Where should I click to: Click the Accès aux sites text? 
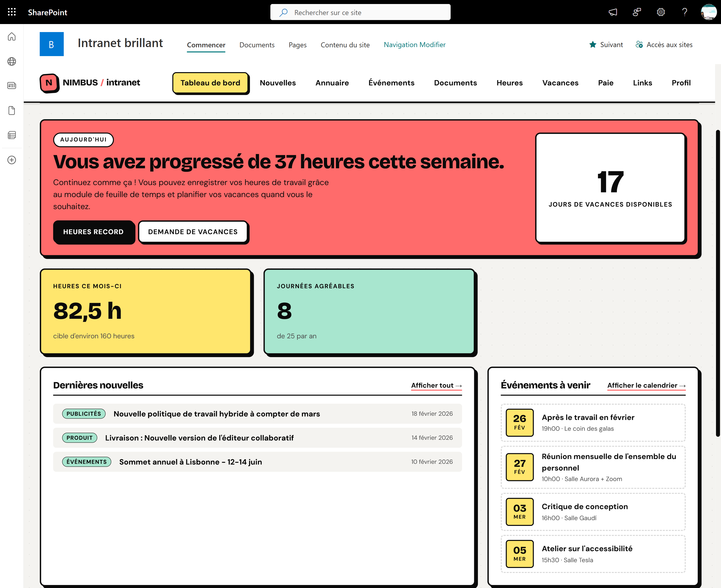pos(669,45)
